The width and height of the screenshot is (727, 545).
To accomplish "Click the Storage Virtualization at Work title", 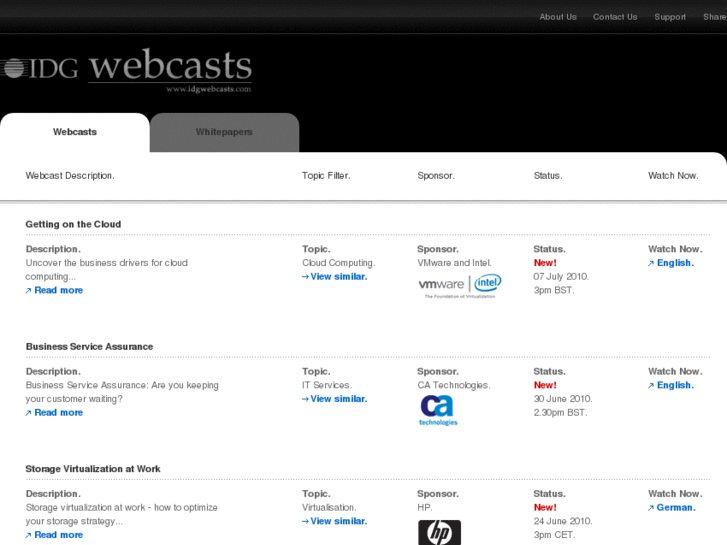I will (x=93, y=469).
